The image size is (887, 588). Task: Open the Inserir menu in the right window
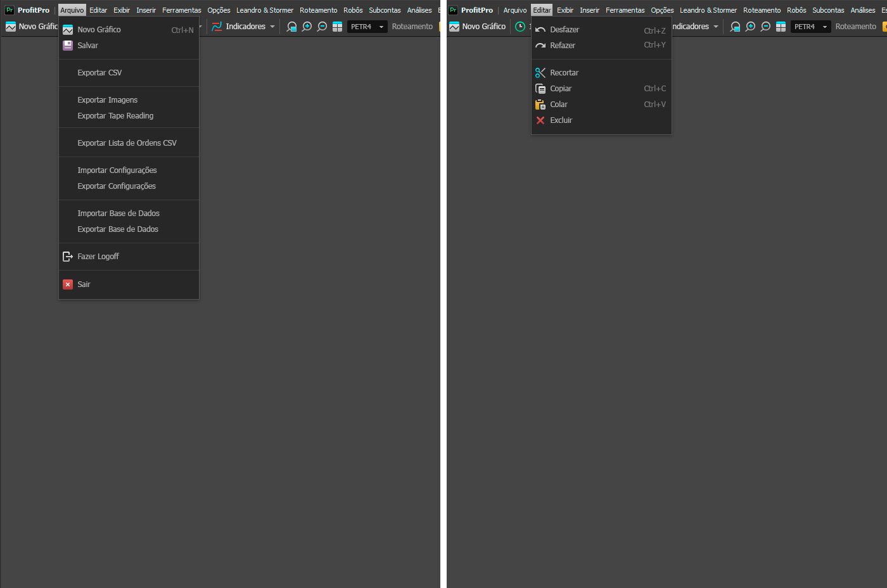(x=589, y=10)
